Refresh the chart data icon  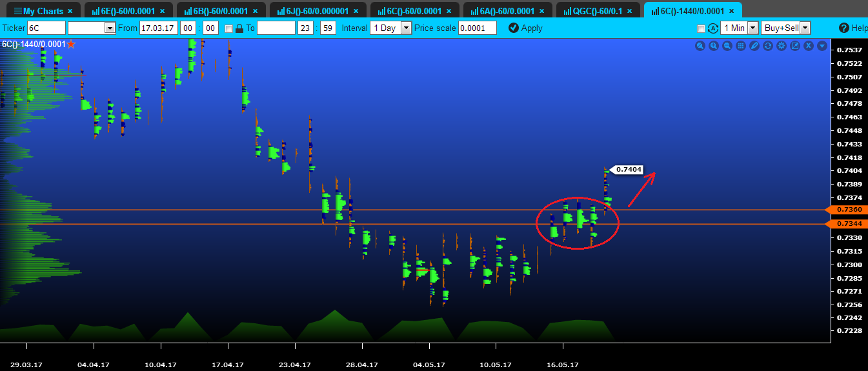pyautogui.click(x=768, y=46)
